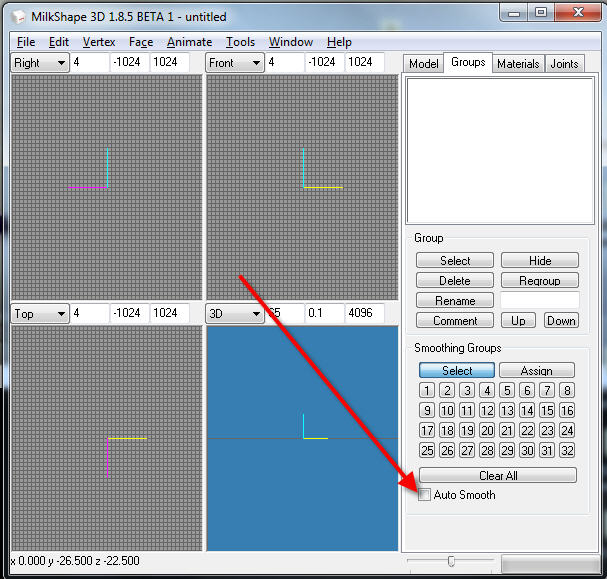Open the Front viewport dropdown
Image resolution: width=607 pixels, height=579 pixels.
coord(235,62)
